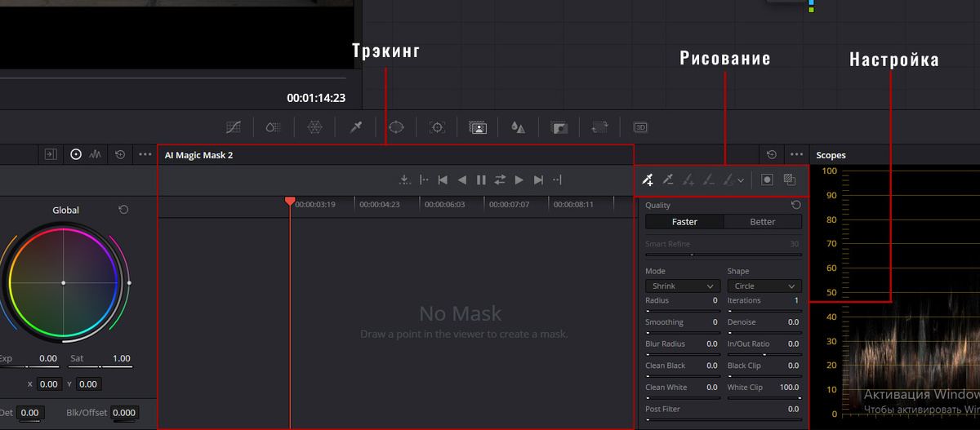This screenshot has height=430, width=980.
Task: Open the hexagonal mesh palette icon
Action: click(314, 127)
